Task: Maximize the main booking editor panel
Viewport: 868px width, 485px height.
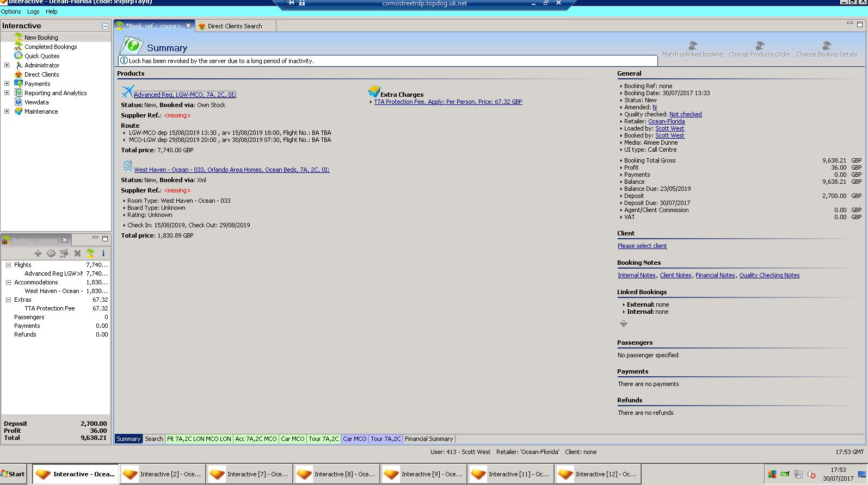Action: tap(860, 24)
